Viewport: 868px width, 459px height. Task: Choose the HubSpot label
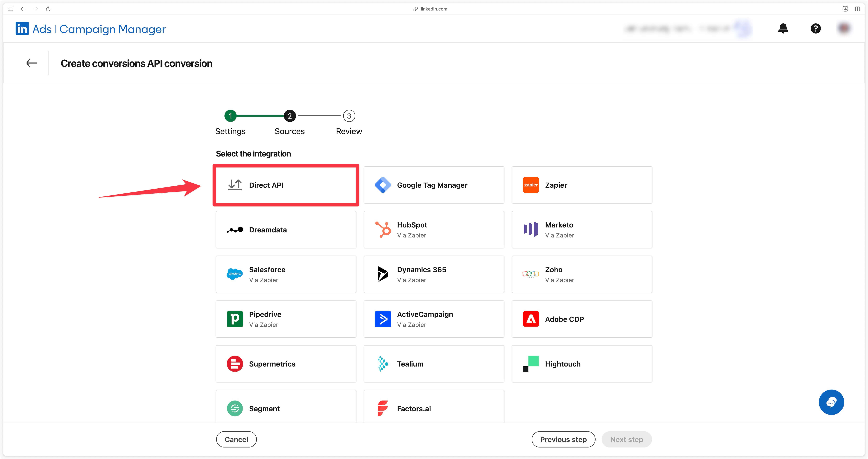(x=412, y=225)
